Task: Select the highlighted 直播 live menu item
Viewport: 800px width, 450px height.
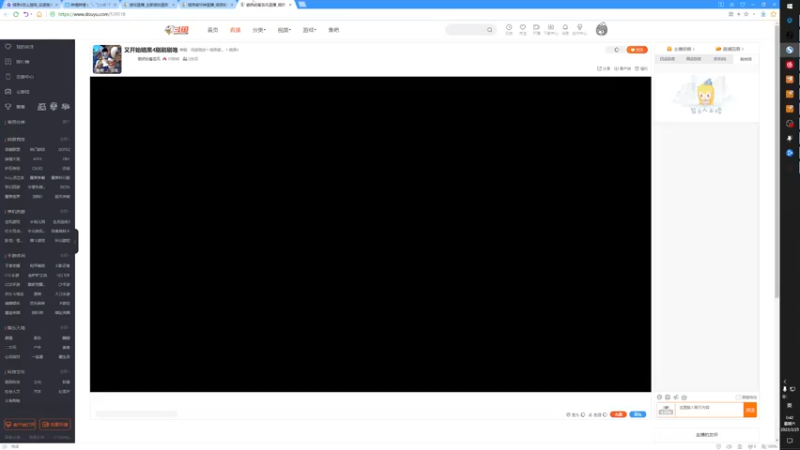Action: tap(235, 30)
